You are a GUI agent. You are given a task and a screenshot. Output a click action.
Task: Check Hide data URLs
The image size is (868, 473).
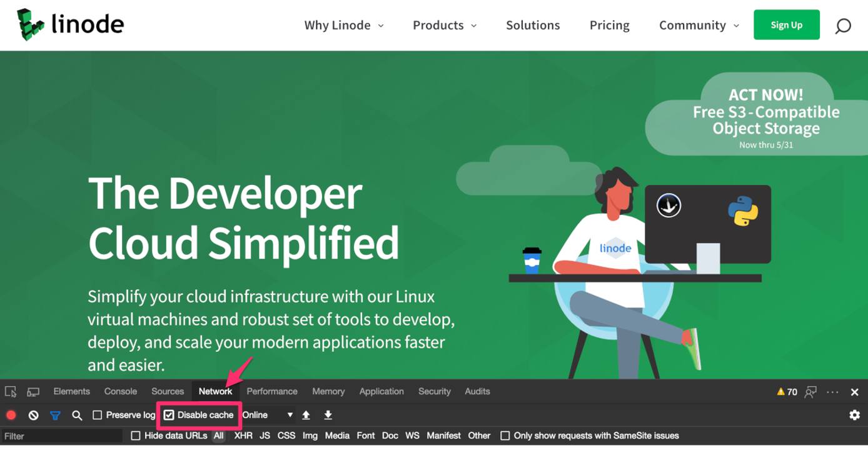136,436
